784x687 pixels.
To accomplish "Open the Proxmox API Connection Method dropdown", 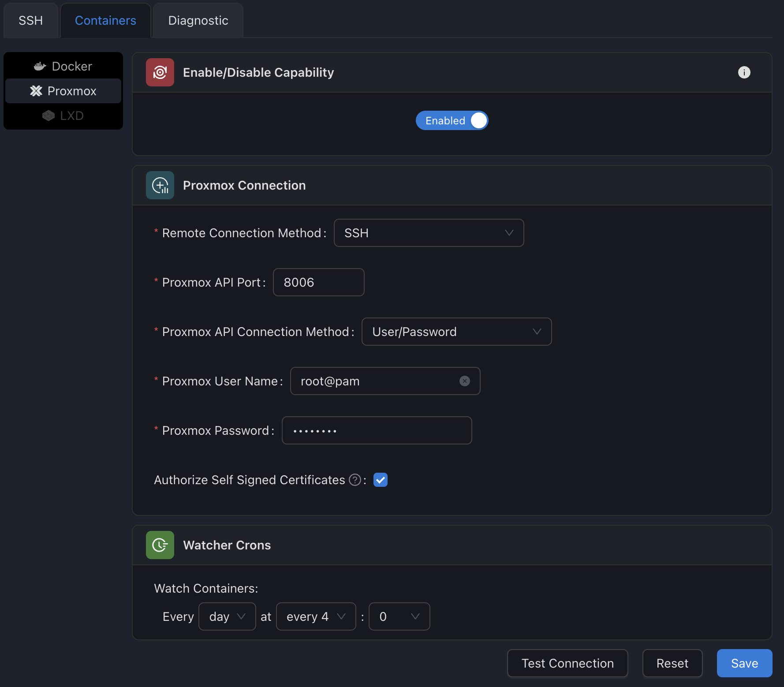I will coord(456,332).
